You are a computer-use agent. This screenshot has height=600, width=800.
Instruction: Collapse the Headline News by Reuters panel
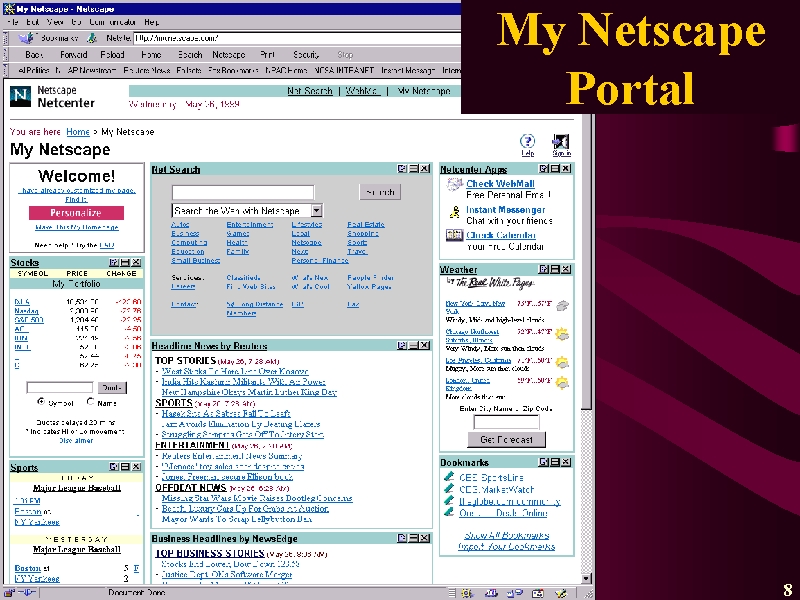pos(413,345)
